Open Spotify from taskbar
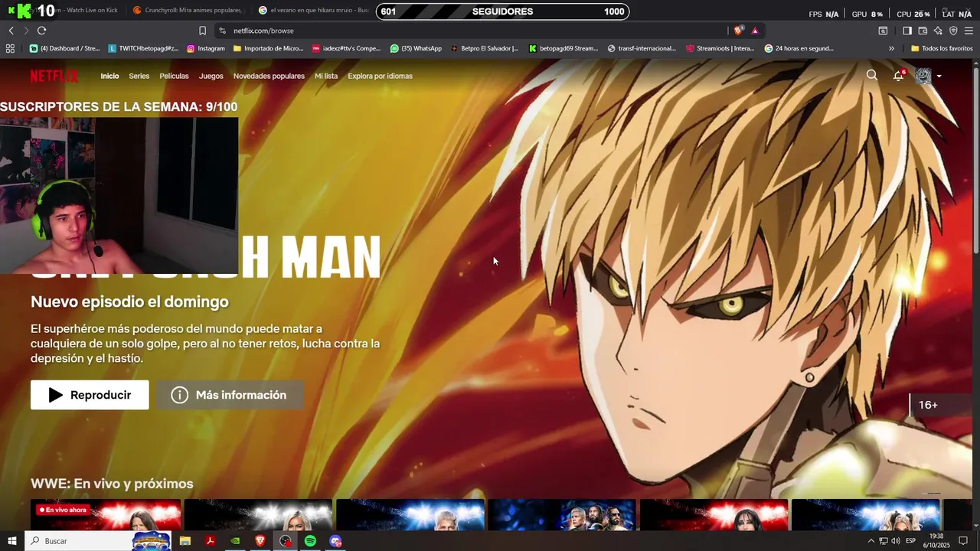This screenshot has height=551, width=980. (310, 541)
